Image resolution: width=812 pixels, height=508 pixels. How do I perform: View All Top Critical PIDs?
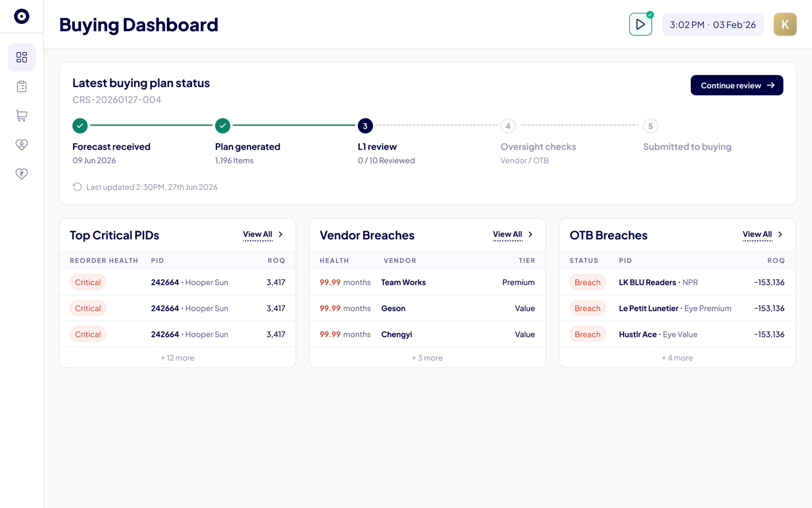coord(258,235)
